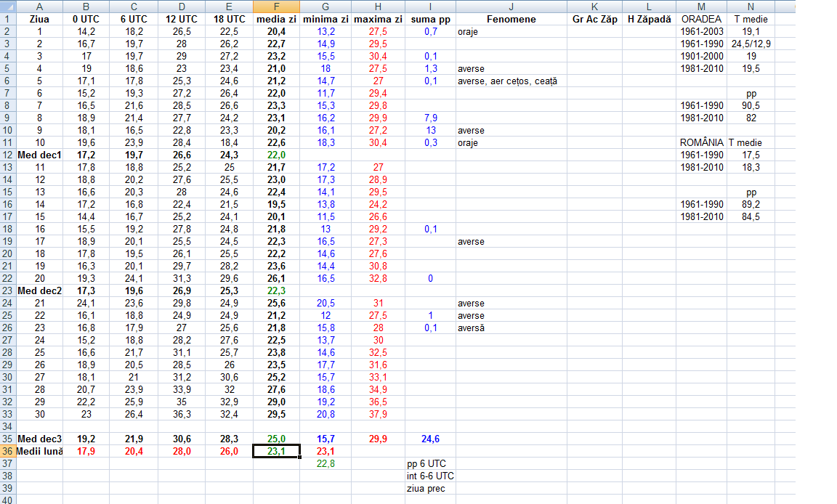Click the Select All corner button

point(7,7)
